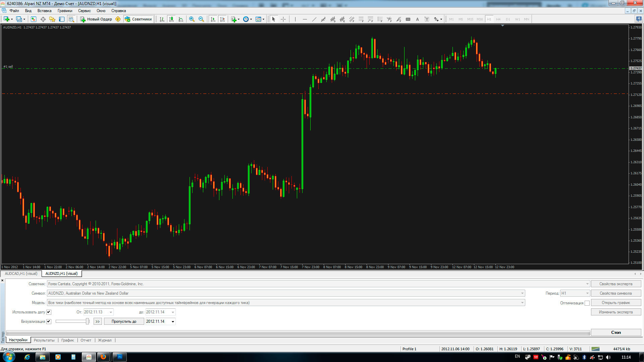Expand Модель ticks dropdown
The width and height of the screenshot is (644, 362).
(x=522, y=303)
